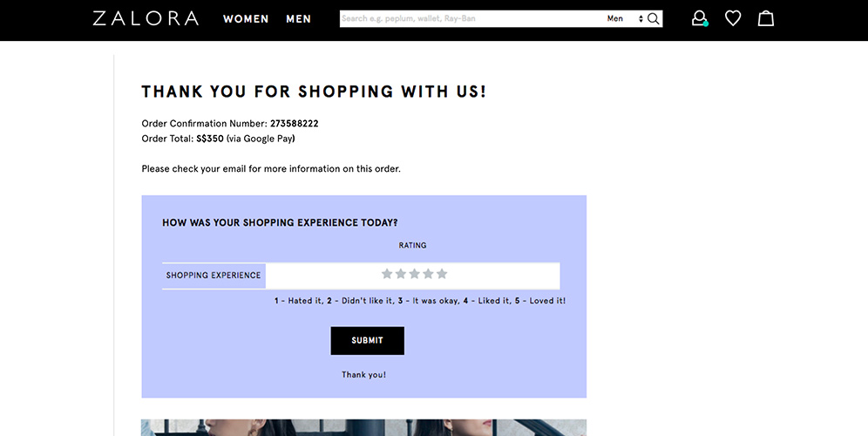
Task: Rate experience one star
Action: click(x=387, y=274)
